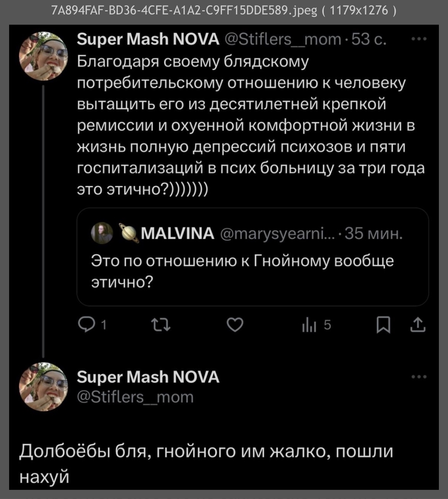Click the second tweet's profile avatar
Image resolution: width=448 pixels, height=499 pixels.
click(43, 387)
